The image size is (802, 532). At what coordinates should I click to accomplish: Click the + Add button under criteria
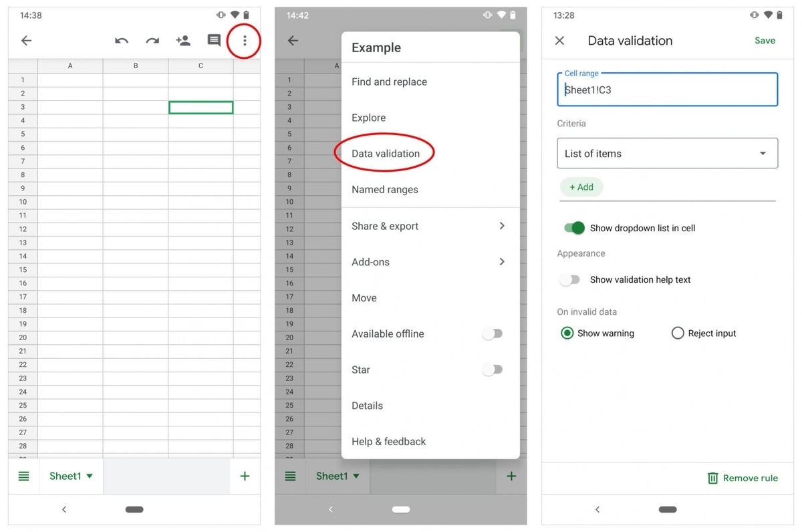(581, 187)
